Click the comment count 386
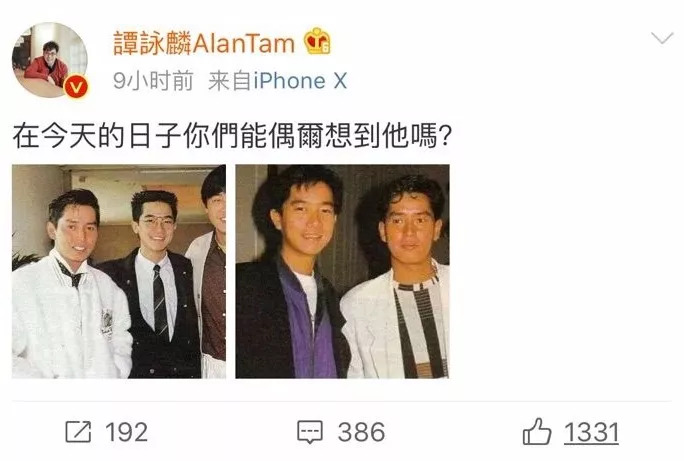 click(362, 432)
